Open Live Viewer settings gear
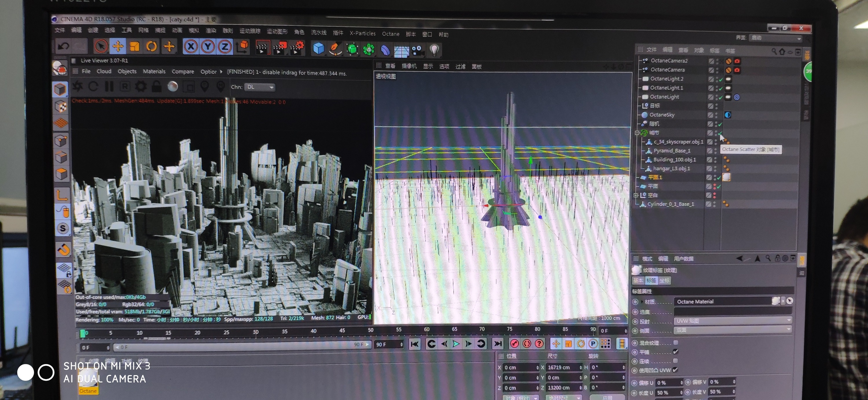Image resolution: width=868 pixels, height=400 pixels. pos(141,86)
